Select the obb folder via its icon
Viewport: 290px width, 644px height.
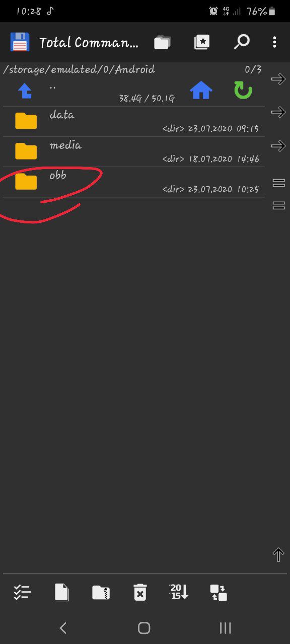(26, 182)
